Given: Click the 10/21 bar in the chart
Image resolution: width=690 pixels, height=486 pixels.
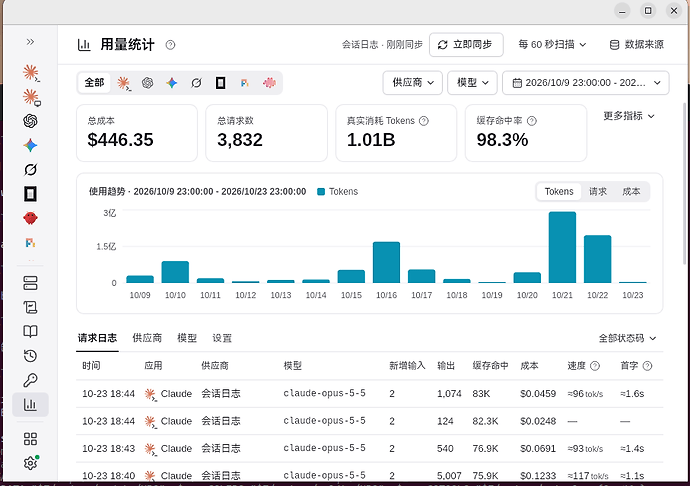Looking at the screenshot, I should tap(562, 247).
